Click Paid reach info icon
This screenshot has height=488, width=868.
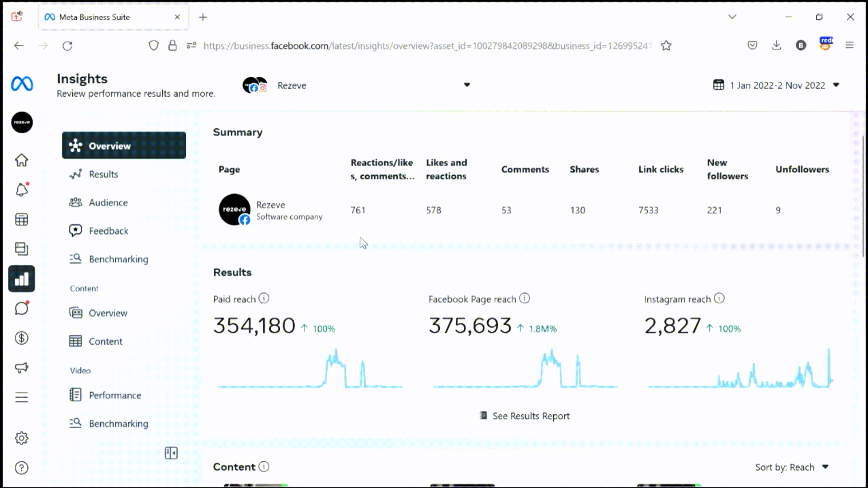[264, 298]
